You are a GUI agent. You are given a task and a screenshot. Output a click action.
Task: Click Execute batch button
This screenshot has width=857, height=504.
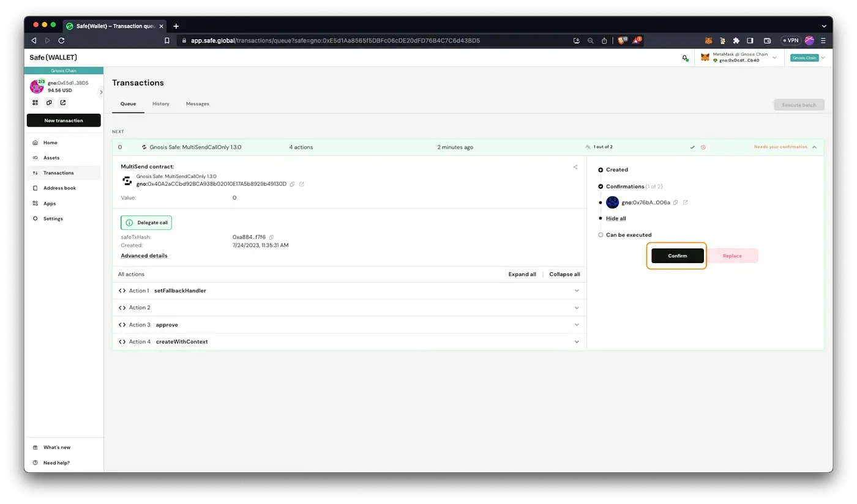[x=799, y=105]
